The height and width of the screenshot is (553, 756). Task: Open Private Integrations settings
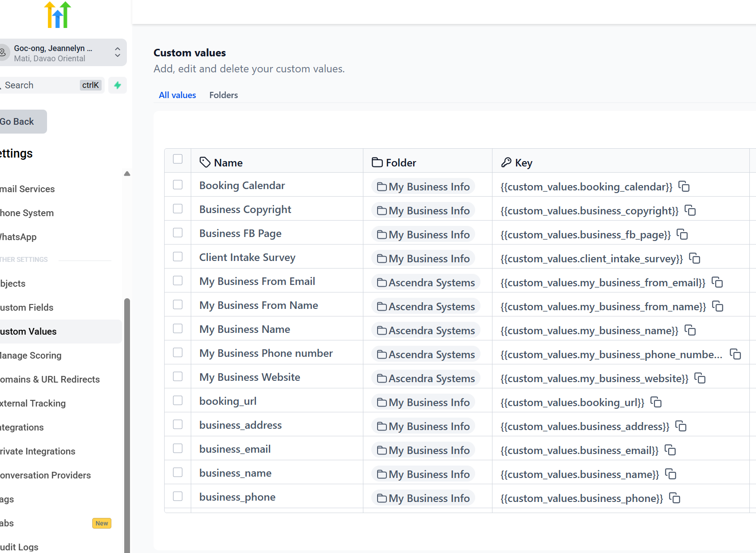tap(38, 451)
